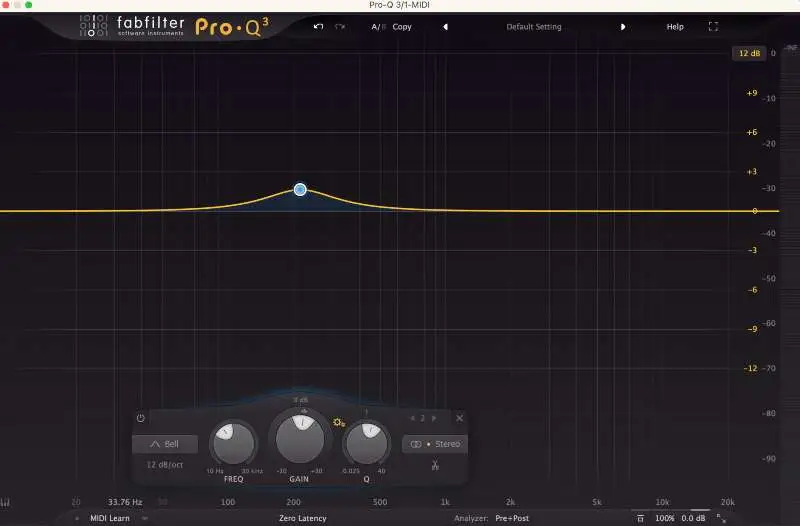The image size is (800, 526).
Task: Close the band control panel
Action: tap(460, 418)
